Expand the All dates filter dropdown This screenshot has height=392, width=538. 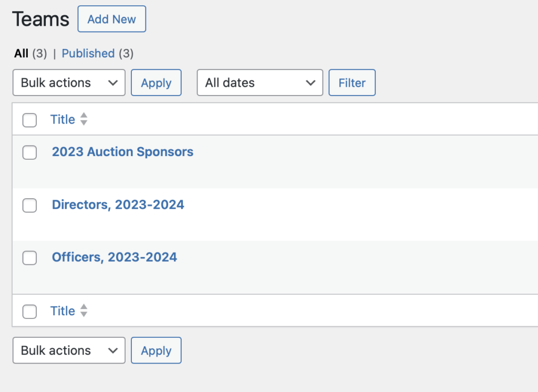coord(260,83)
